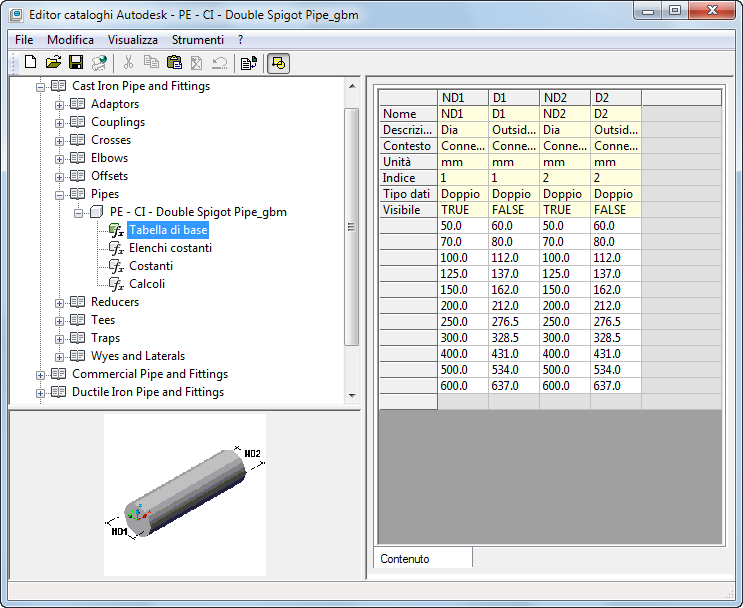This screenshot has height=608, width=743.
Task: Click the Elbows book icon
Action: click(78, 158)
